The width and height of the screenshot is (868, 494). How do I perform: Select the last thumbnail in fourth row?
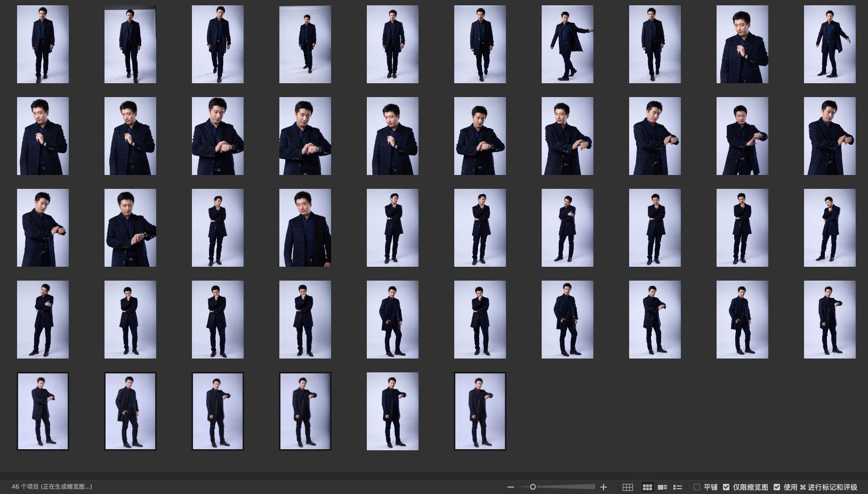click(830, 320)
